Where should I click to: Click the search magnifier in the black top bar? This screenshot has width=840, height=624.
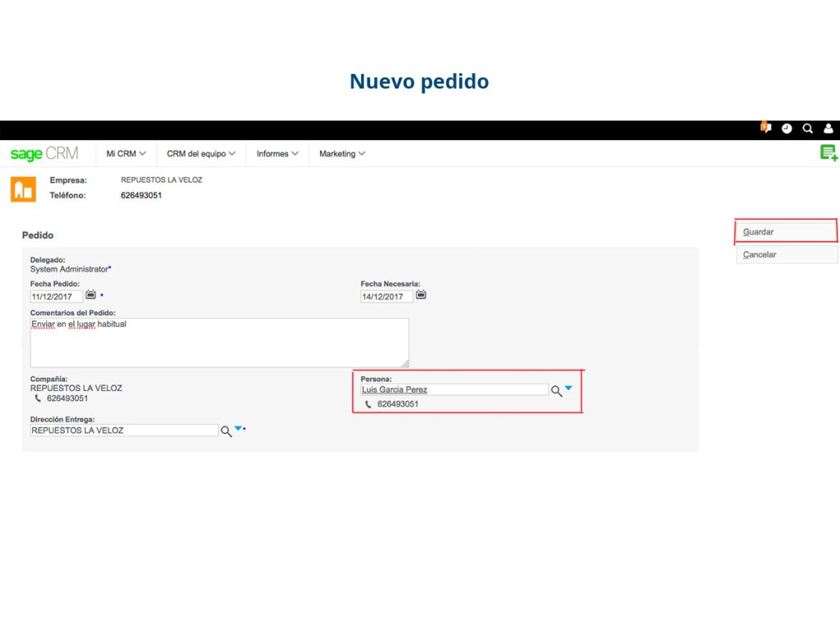pos(807,129)
